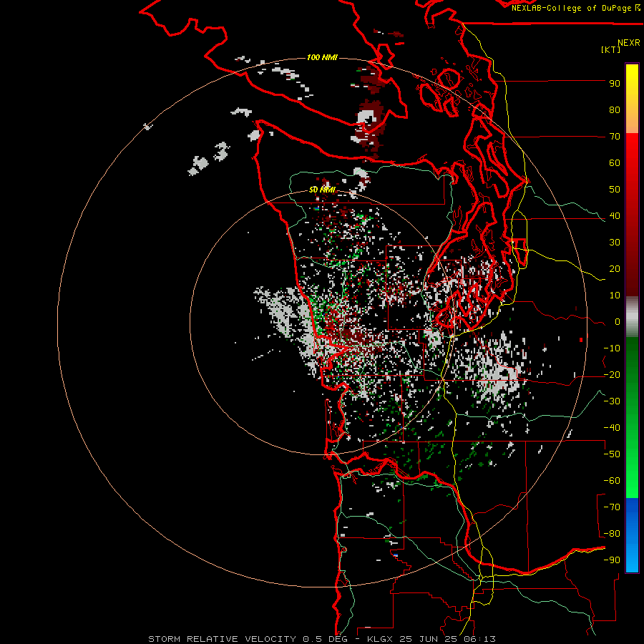Click the "NEXLAB-College of DuPage" credit text
This screenshot has width=644, height=644.
[x=572, y=8]
